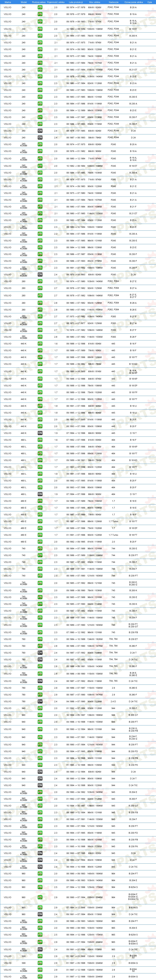Viewport: 156px width, 980px height.
Task: Click the petrol icon in the 740 Kombi B 230 K row
Action: [x=40, y=604]
